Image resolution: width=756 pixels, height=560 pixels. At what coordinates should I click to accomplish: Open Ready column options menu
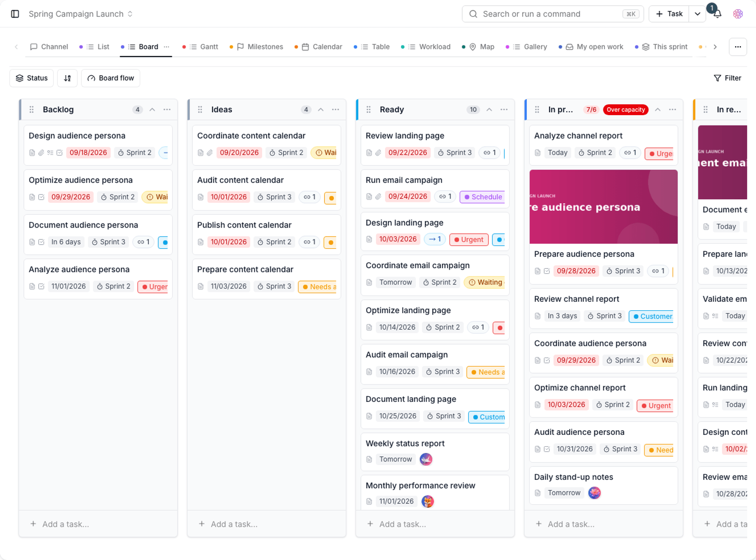[504, 110]
